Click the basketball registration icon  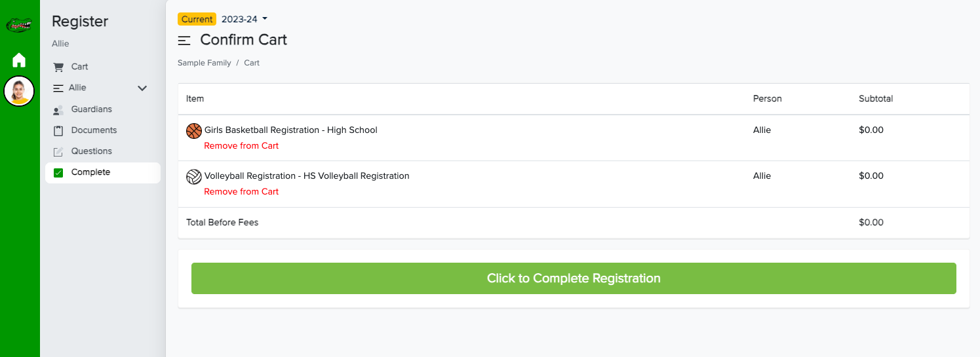click(194, 131)
